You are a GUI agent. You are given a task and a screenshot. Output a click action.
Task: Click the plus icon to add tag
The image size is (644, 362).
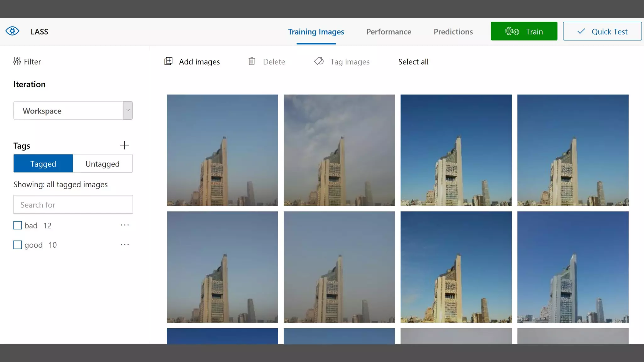click(124, 145)
